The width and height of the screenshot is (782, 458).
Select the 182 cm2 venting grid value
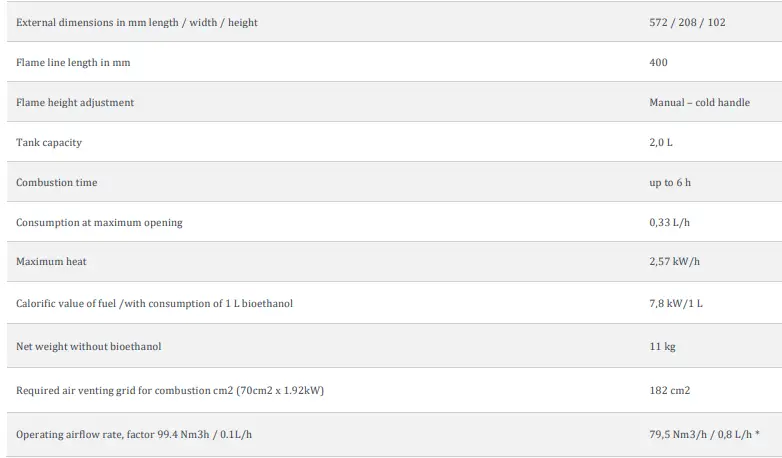pos(669,390)
